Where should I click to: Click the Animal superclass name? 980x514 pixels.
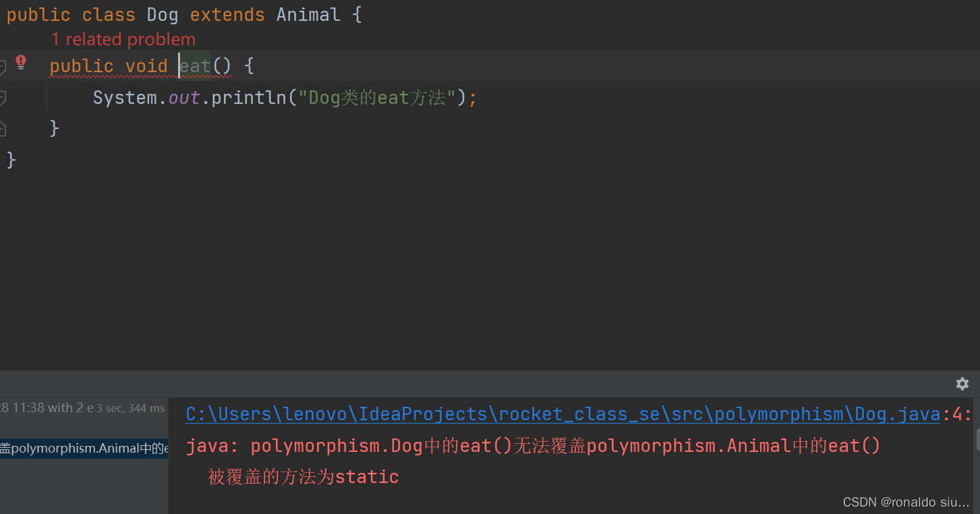pyautogui.click(x=308, y=15)
